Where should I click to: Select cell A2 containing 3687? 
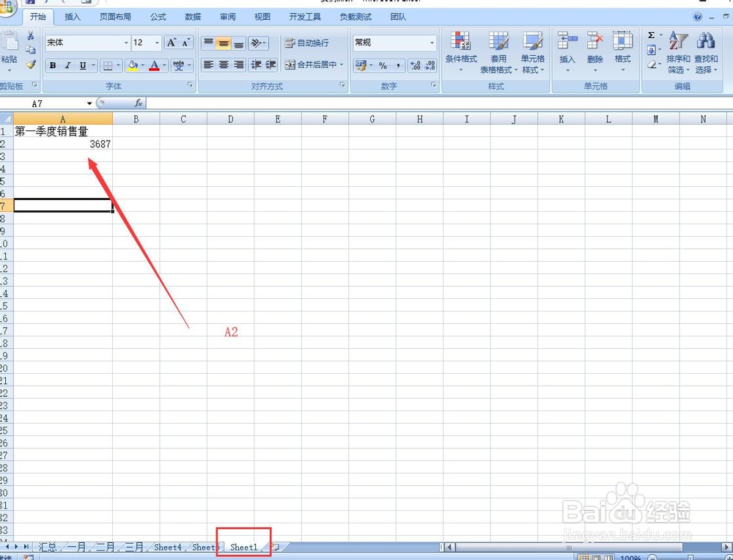pyautogui.click(x=63, y=144)
